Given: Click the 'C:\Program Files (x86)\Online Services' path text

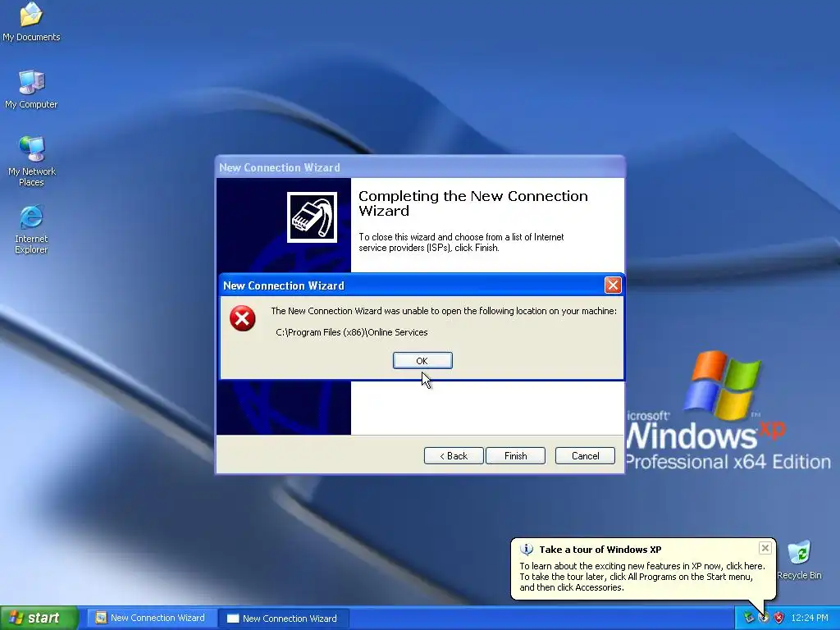Looking at the screenshot, I should point(351,332).
